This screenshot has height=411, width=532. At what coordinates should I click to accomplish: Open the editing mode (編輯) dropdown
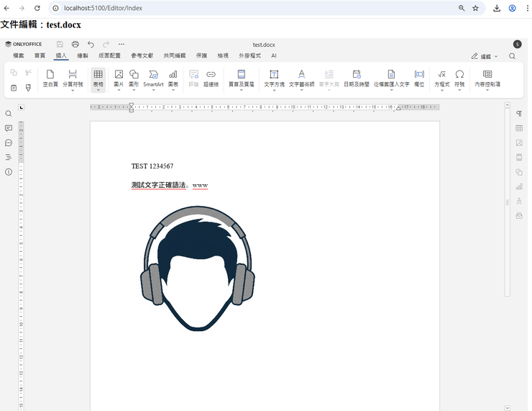coord(485,56)
